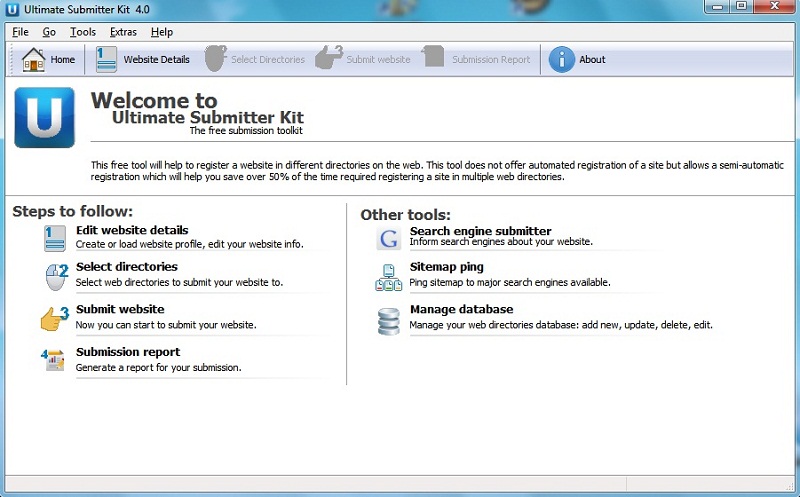Click 'Inform search engines about your website' text
The image size is (800, 497).
pyautogui.click(x=501, y=241)
